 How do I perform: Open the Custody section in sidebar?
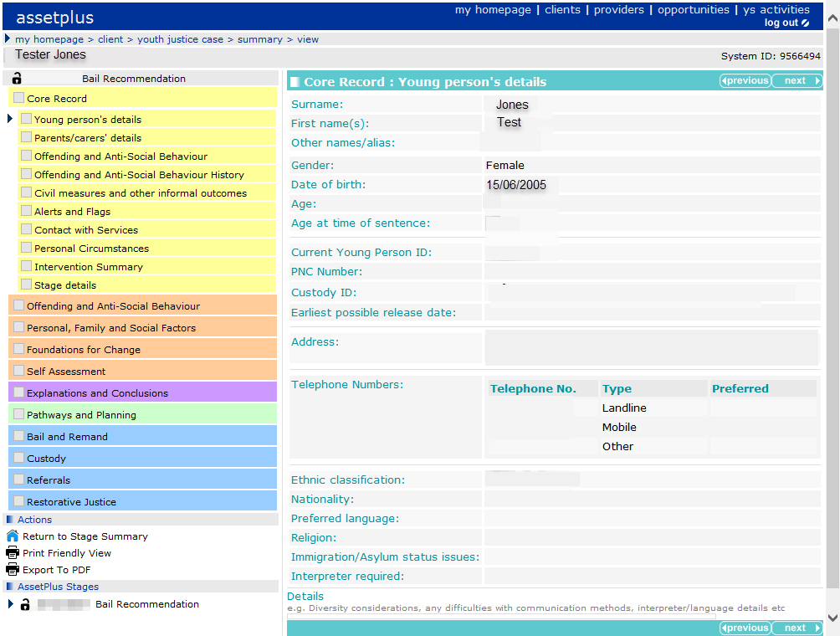click(46, 459)
